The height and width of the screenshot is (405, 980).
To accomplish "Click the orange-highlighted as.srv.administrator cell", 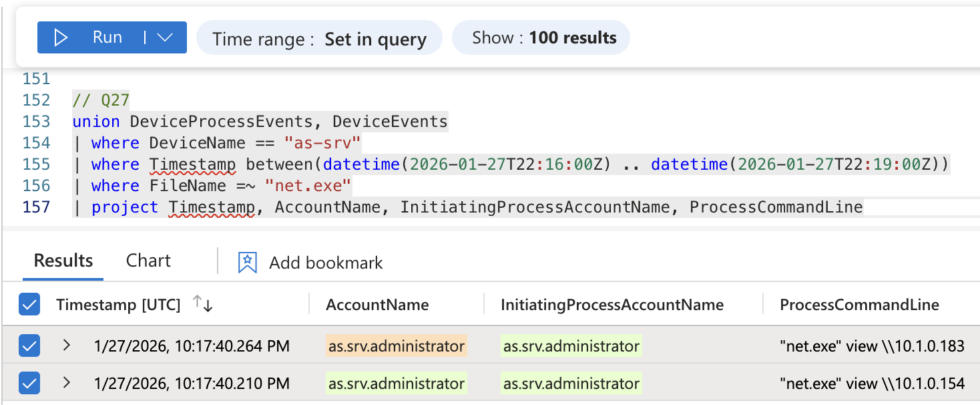I will [397, 346].
